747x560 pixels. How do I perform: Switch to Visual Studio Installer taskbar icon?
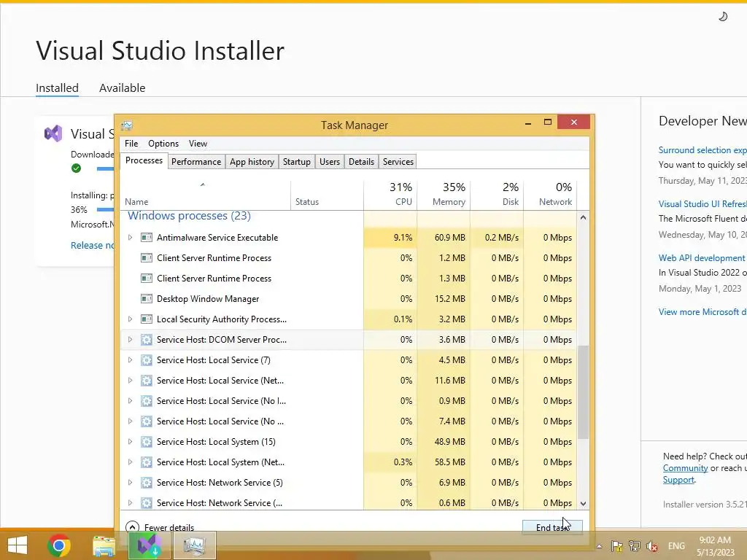[149, 545]
